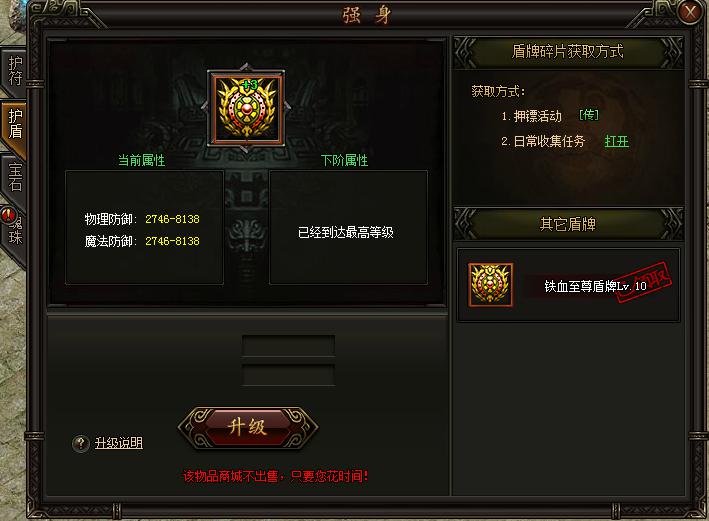Switch to the 护符 tab
The width and height of the screenshot is (709, 521).
point(14,71)
